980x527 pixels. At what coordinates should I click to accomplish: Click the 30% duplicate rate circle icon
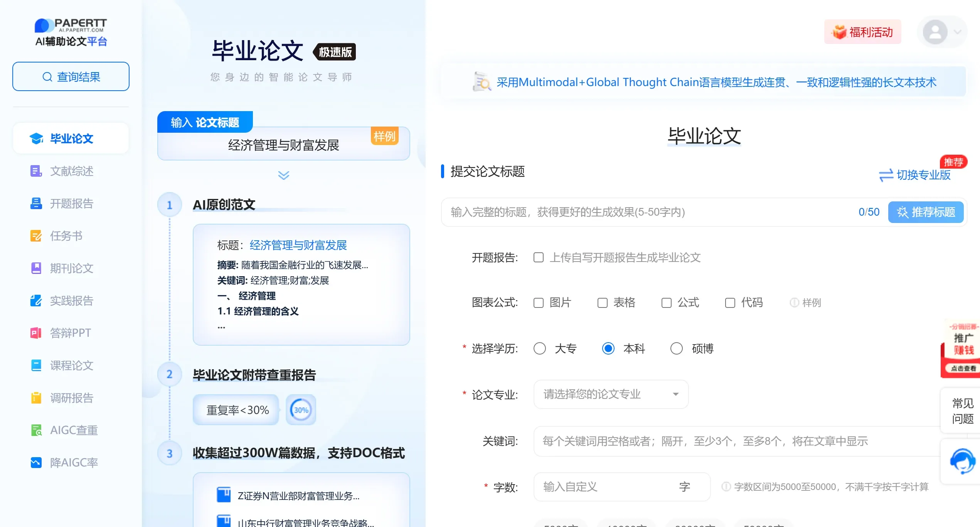click(301, 410)
